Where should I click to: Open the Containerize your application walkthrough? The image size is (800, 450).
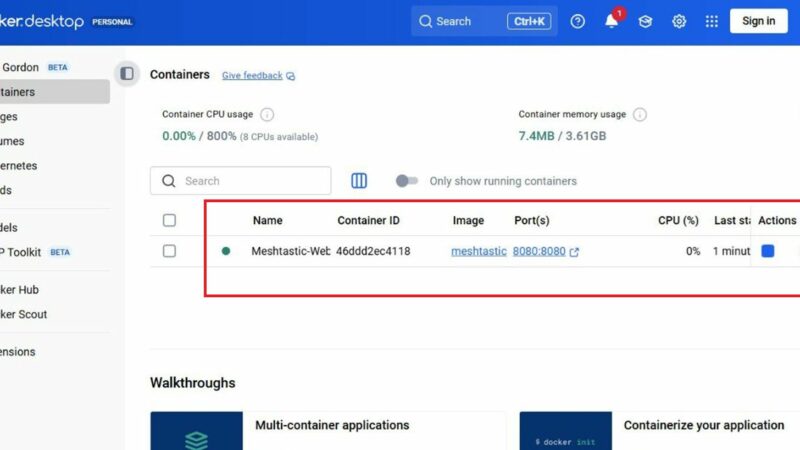[660, 431]
